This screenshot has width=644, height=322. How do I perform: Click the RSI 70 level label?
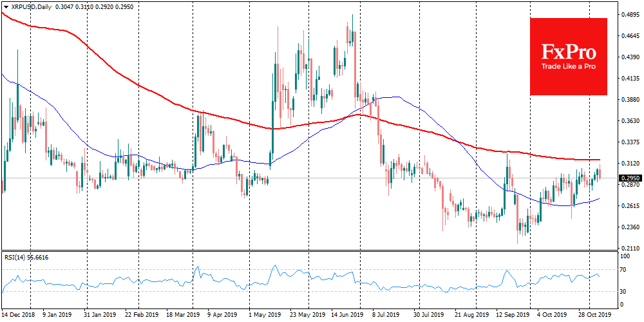point(624,269)
